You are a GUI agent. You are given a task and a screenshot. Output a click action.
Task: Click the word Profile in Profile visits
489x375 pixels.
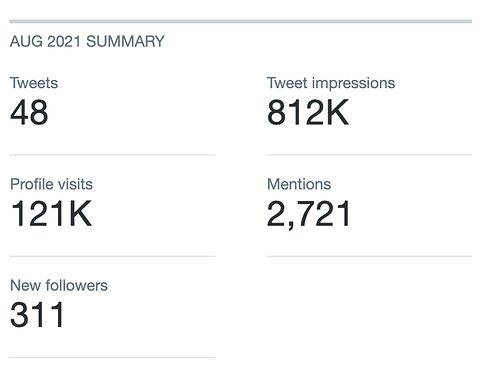32,184
